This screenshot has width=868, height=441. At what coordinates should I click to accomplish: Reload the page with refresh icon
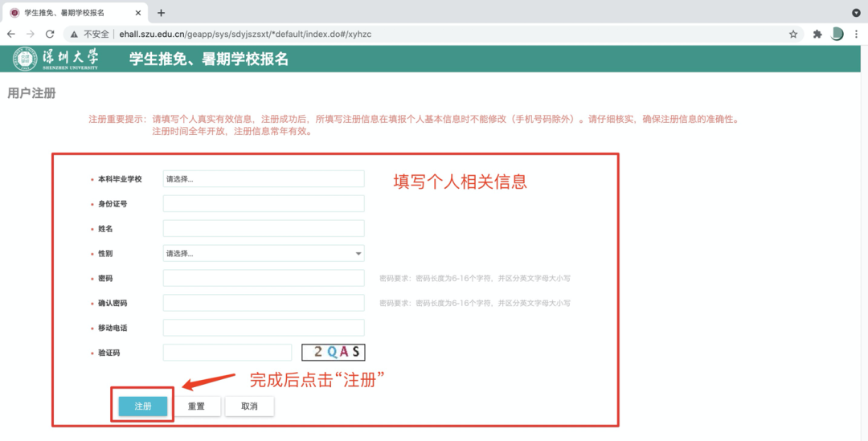(x=50, y=34)
